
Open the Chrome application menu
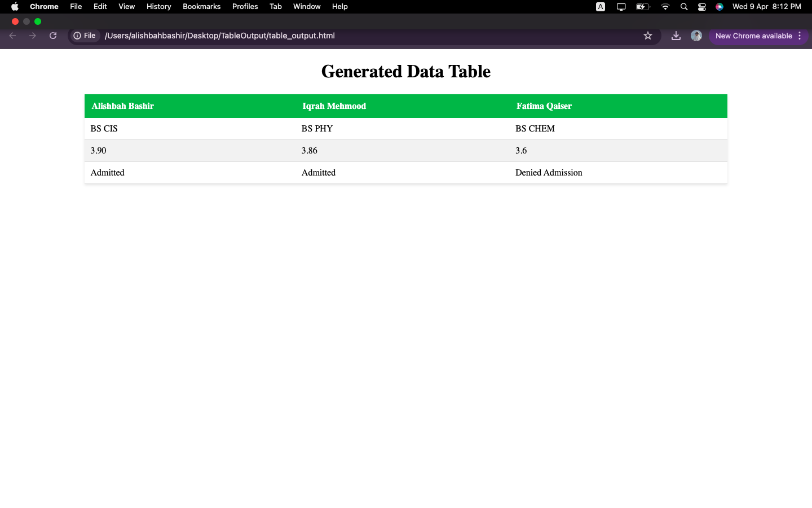(x=44, y=7)
